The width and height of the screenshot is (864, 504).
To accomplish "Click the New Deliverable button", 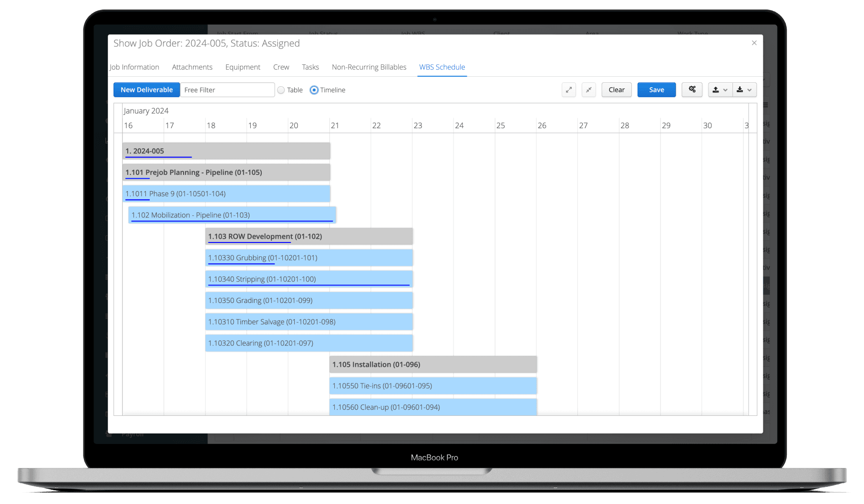I will coord(146,90).
